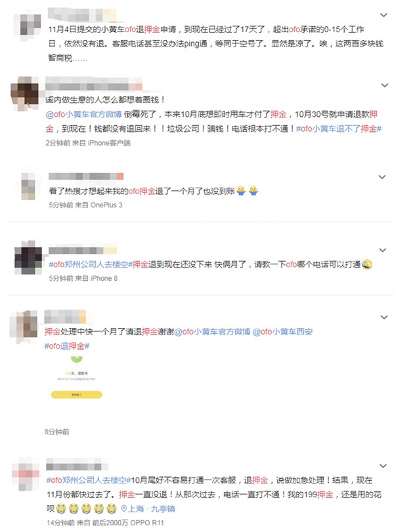Expand chevron menu on OnePlus 3 post

click(x=382, y=176)
